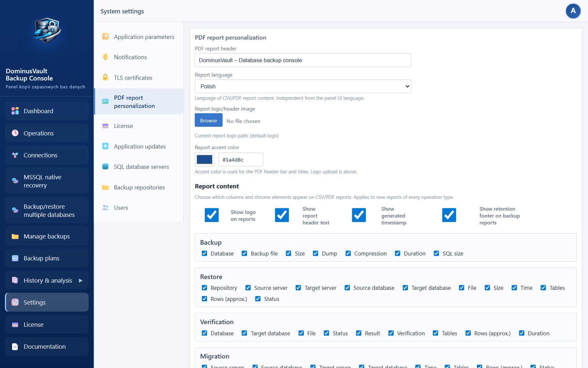Click the Connections nodes icon

tap(15, 155)
